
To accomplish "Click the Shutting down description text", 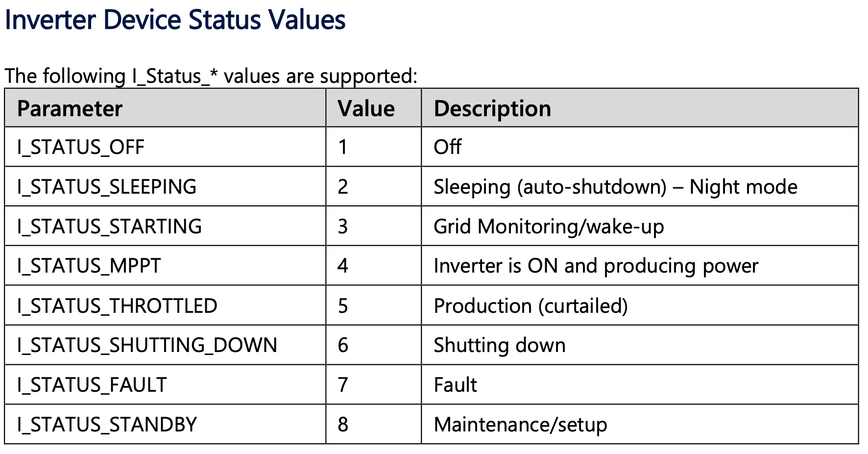I will (x=500, y=345).
